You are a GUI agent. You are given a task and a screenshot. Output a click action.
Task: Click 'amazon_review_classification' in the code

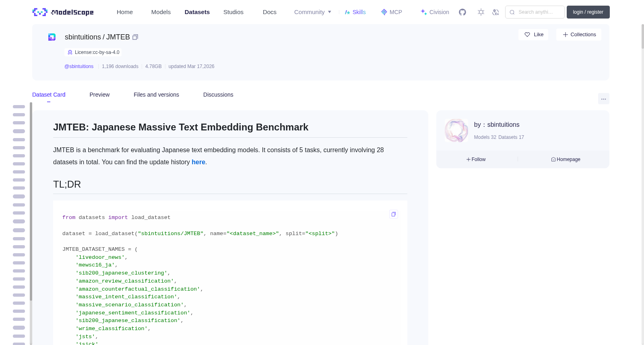tap(125, 281)
